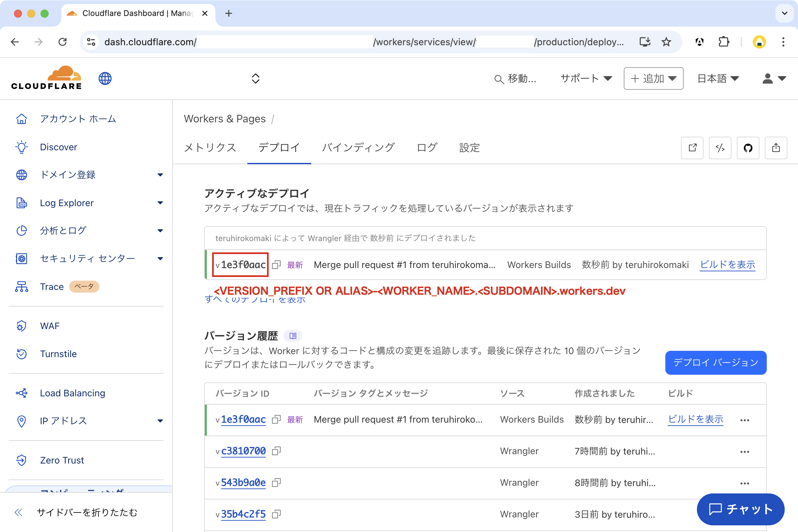The width and height of the screenshot is (798, 532).
Task: Bookmark this page with the star
Action: 666,42
